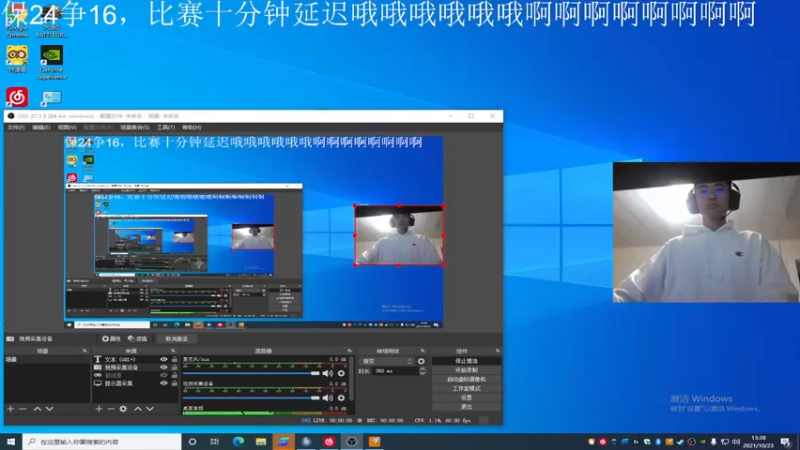Open sources dock float icon
Screen dimensions: 800x450
pos(173,351)
